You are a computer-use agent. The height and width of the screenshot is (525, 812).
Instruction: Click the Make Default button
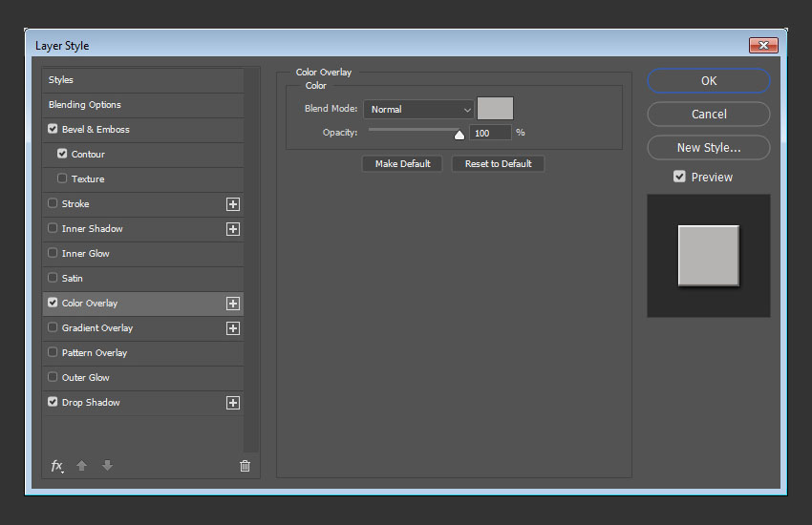coord(402,164)
